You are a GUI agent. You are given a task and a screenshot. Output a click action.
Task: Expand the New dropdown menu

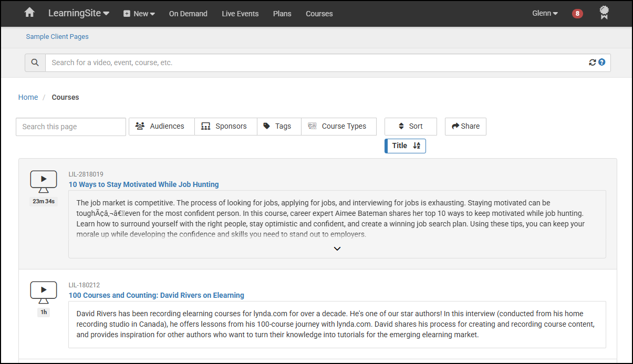139,14
